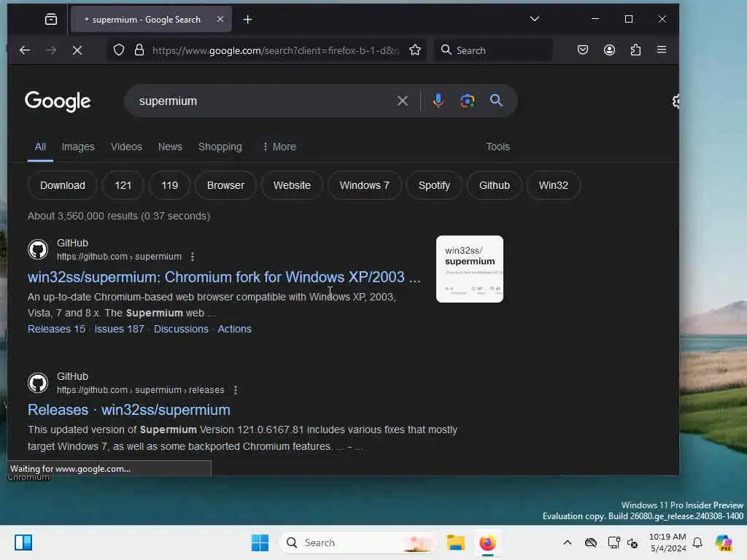This screenshot has height=560, width=747.
Task: Apply the Github filter chip
Action: tap(495, 185)
